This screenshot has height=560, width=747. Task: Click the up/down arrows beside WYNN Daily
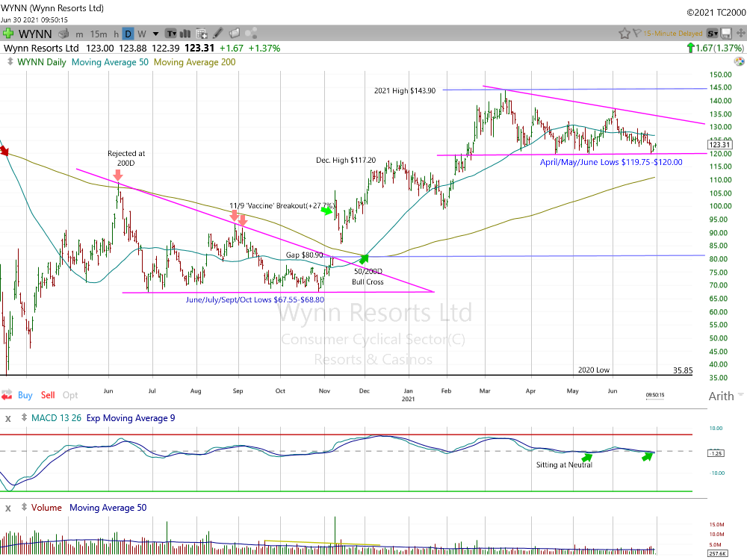click(x=10, y=62)
